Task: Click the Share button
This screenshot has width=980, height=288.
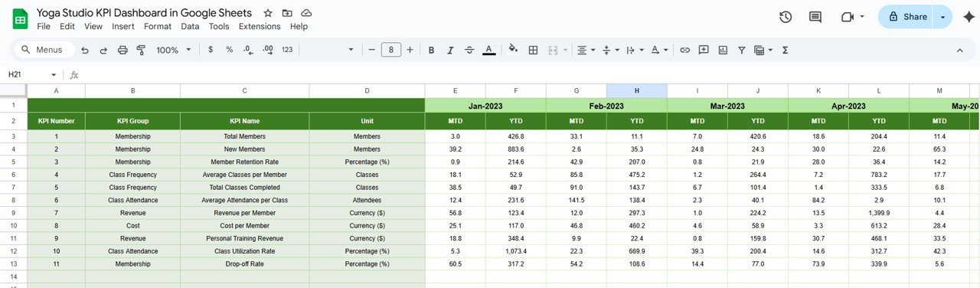Action: (x=907, y=17)
